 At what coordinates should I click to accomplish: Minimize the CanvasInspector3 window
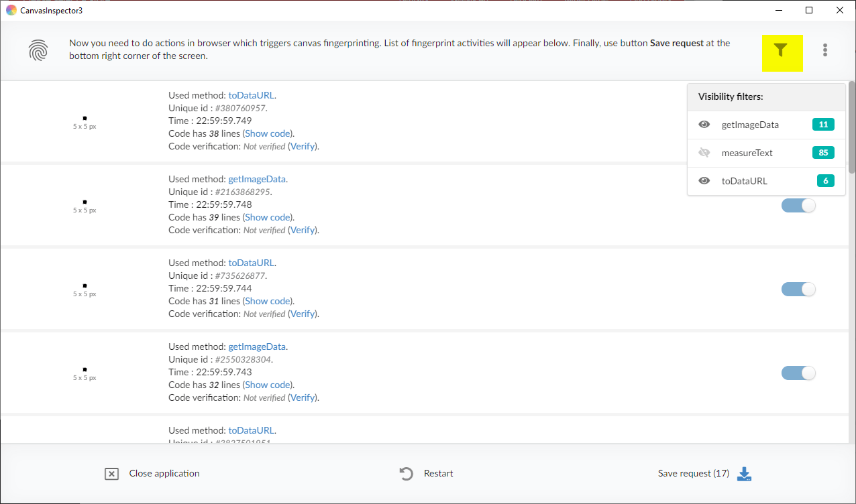[779, 10]
